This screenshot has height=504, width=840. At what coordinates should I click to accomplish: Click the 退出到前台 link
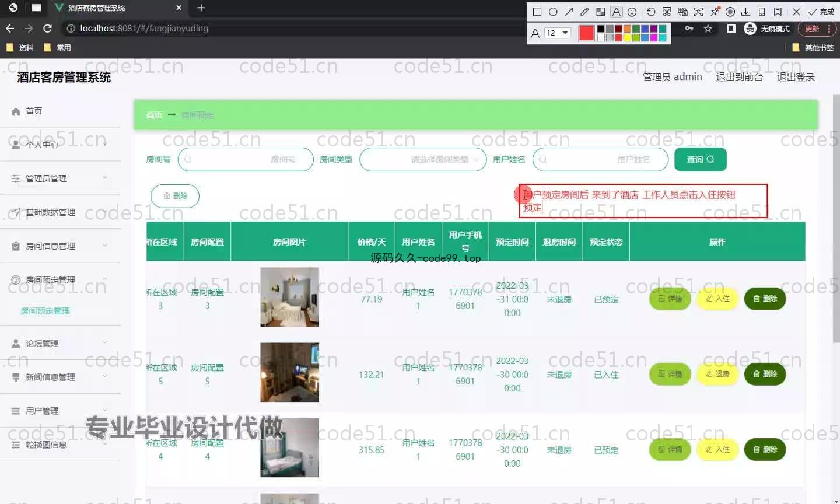[x=739, y=76]
